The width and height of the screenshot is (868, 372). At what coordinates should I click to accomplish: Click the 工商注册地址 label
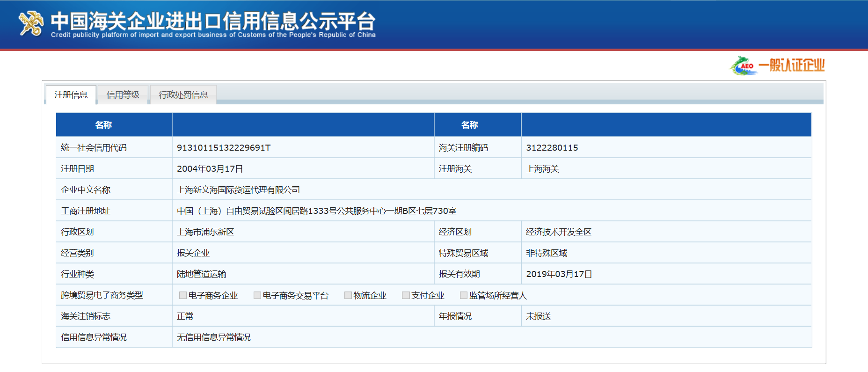pyautogui.click(x=86, y=211)
